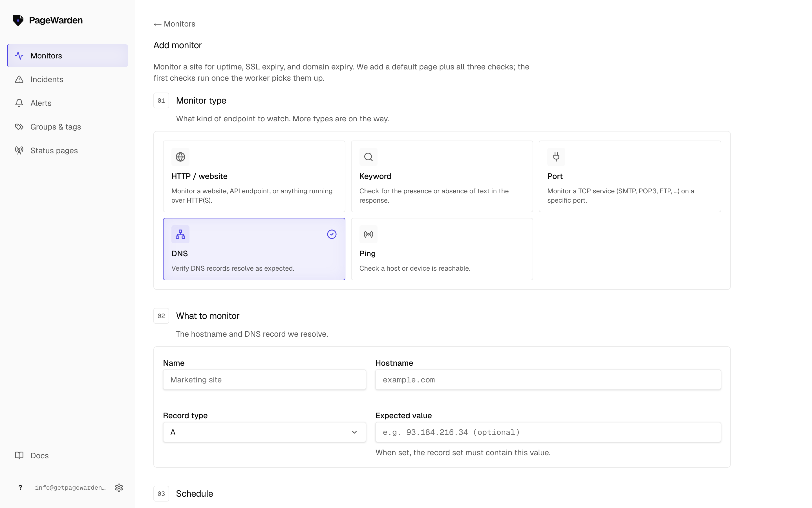Click the Name field label

[x=174, y=363]
